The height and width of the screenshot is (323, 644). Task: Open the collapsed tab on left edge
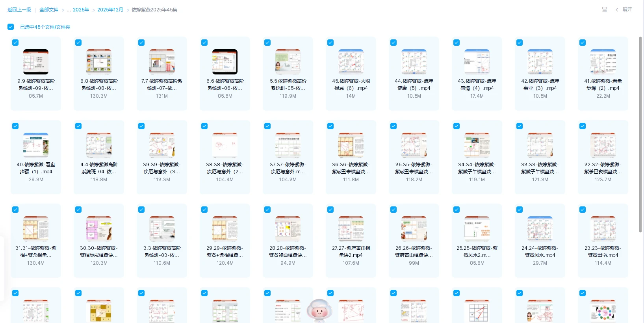tap(2, 269)
